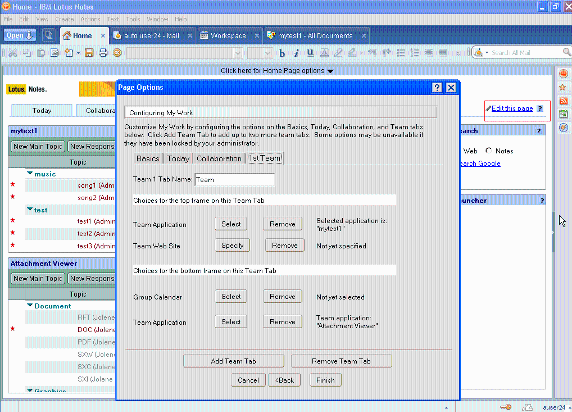The image size is (572, 412).
Task: Click the Open button in the tab bar
Action: pyautogui.click(x=20, y=35)
